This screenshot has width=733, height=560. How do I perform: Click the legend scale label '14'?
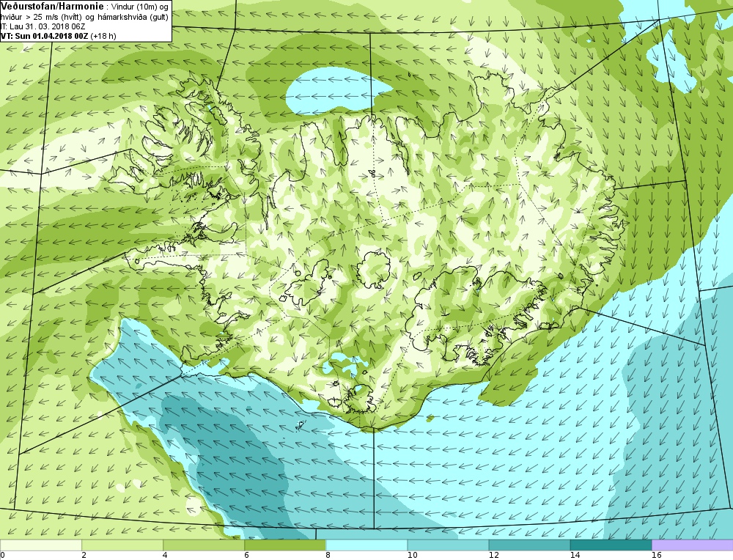(x=575, y=556)
